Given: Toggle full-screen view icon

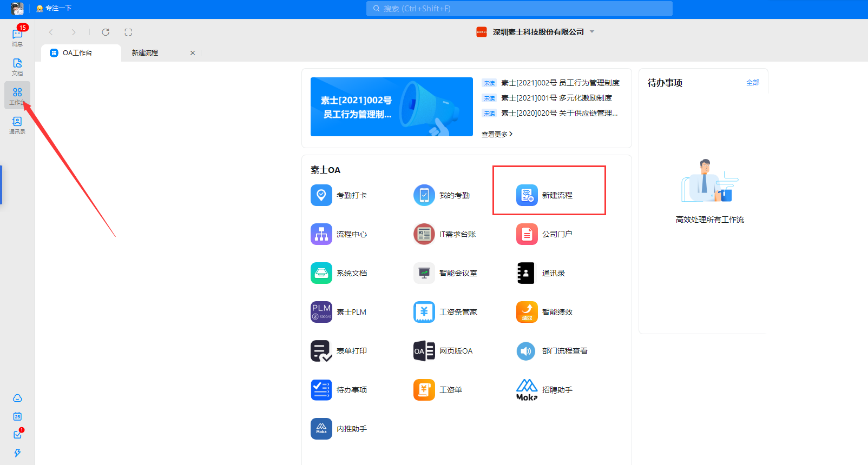Looking at the screenshot, I should coord(128,32).
